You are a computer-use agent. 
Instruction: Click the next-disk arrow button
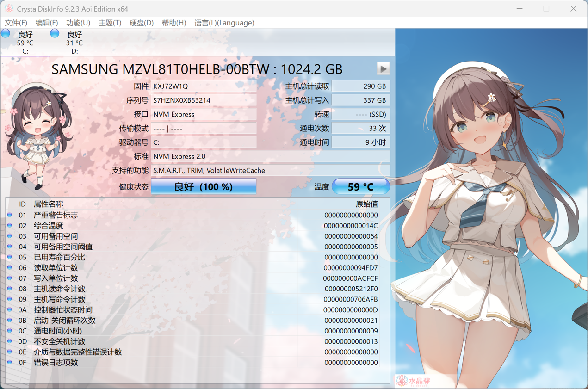383,68
